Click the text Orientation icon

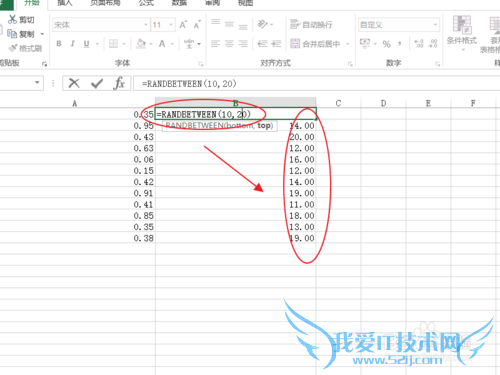[x=263, y=24]
